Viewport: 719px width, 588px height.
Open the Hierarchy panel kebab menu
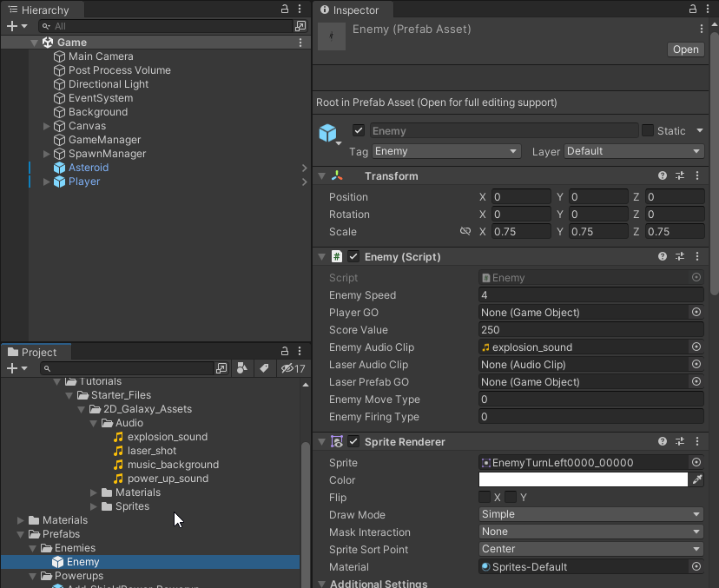click(300, 9)
